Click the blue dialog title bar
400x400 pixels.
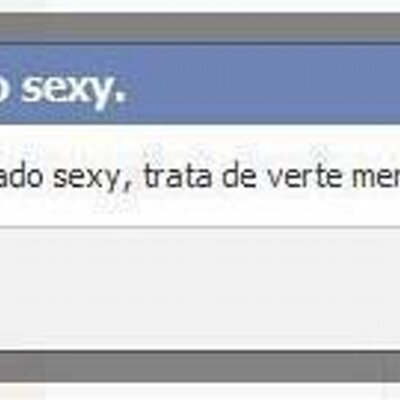pyautogui.click(x=200, y=84)
